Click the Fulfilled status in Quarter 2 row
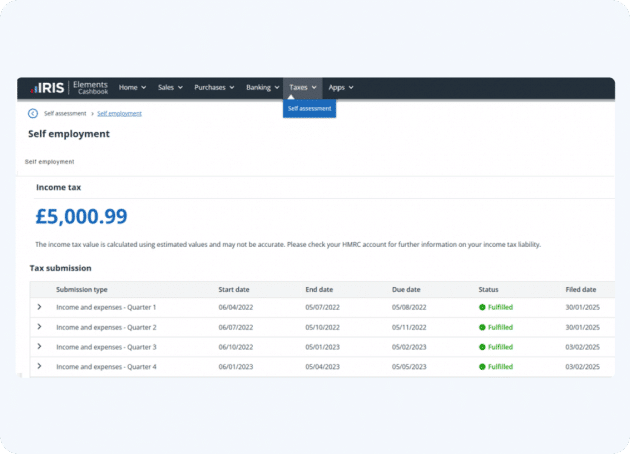 tap(496, 327)
